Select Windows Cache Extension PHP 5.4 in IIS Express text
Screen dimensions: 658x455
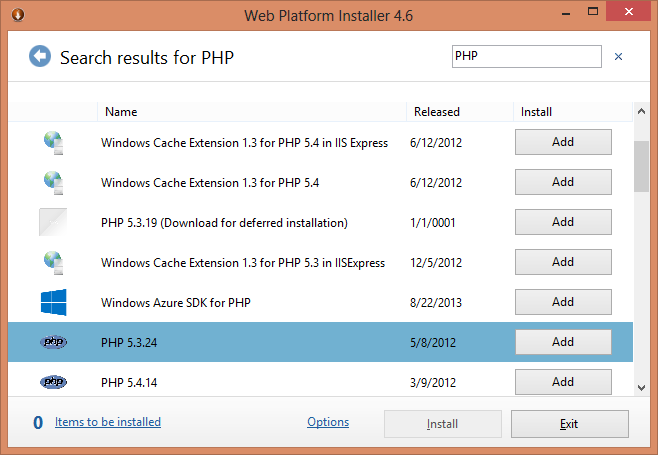click(244, 143)
